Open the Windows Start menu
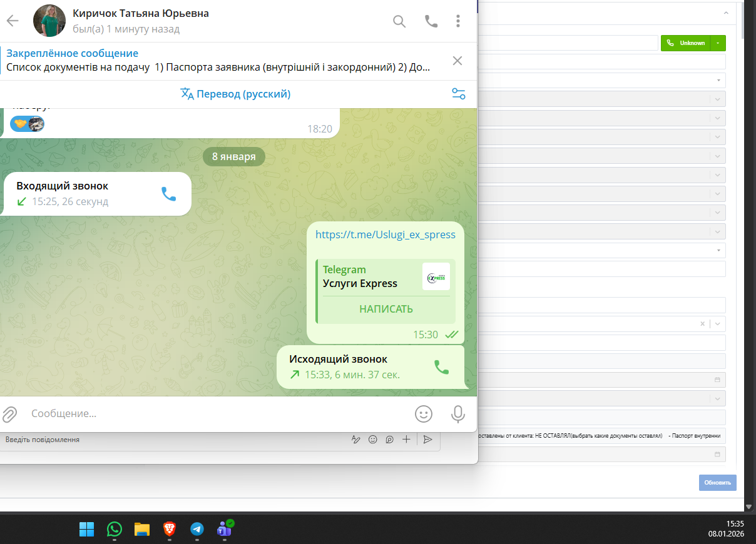This screenshot has width=756, height=544. tap(86, 530)
